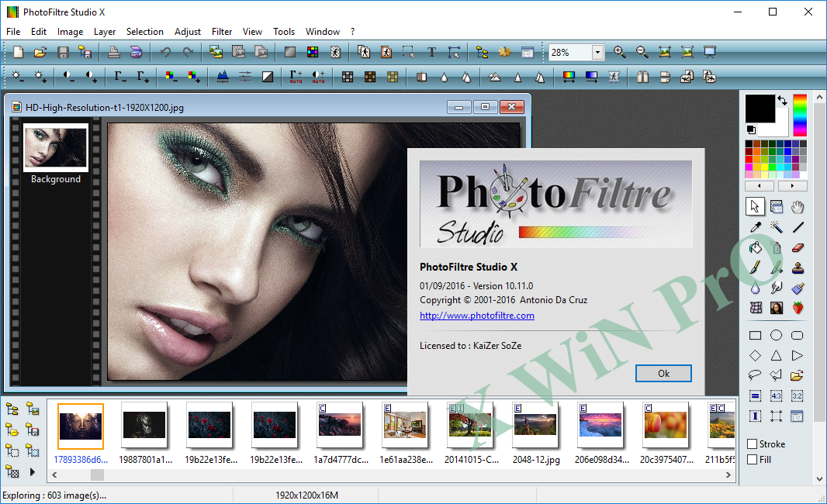Select the ellipse selection shape
Image resolution: width=827 pixels, height=504 pixels.
776,335
